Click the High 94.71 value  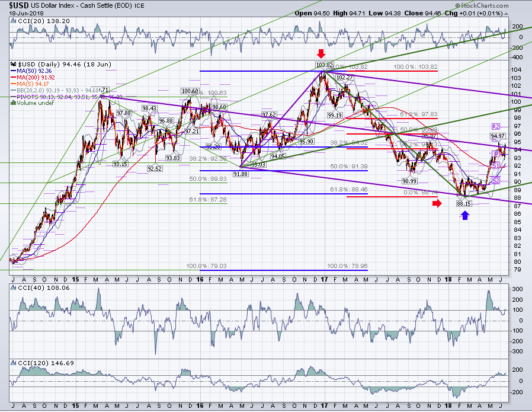pos(349,13)
